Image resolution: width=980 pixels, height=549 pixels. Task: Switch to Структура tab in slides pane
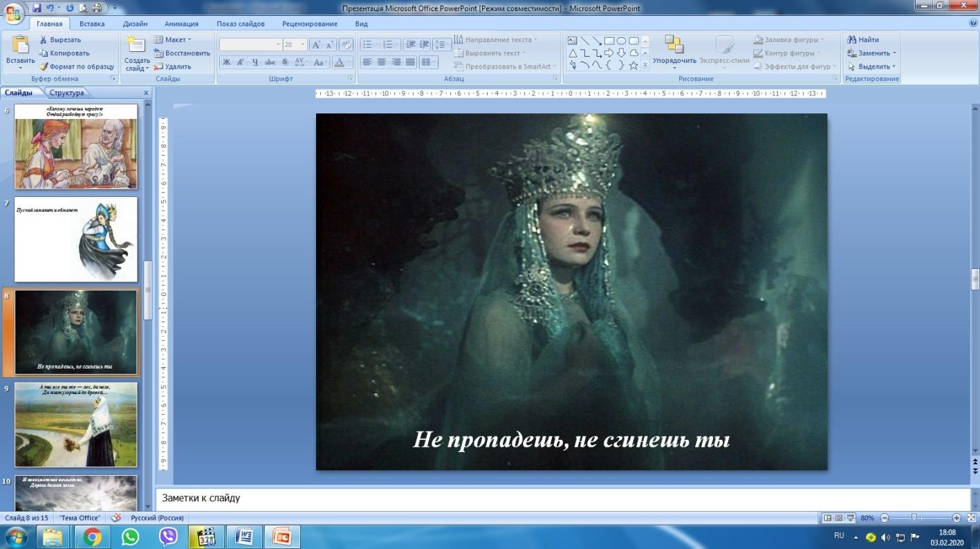pos(67,93)
